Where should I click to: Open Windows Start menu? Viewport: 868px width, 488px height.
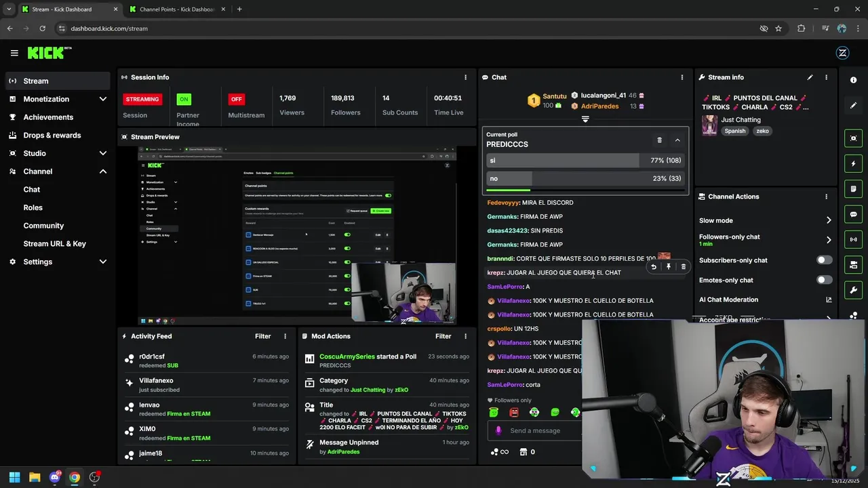14,477
